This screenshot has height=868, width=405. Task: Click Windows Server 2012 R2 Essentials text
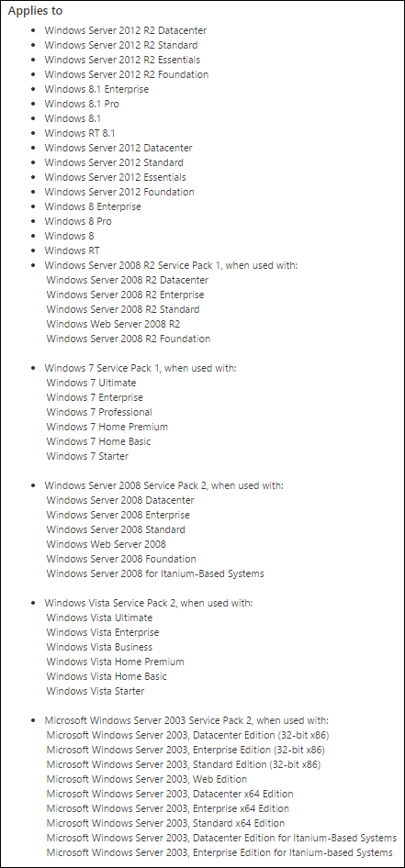click(x=122, y=60)
